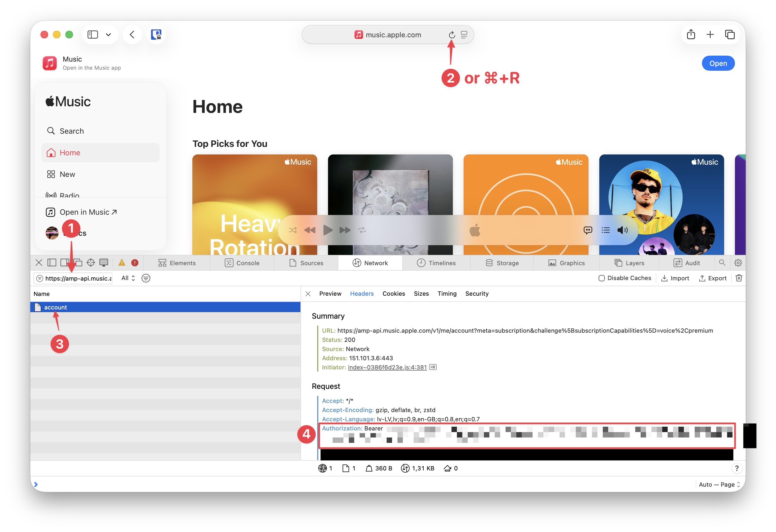Toggle group media requests filter icon
Image resolution: width=776 pixels, height=532 pixels.
coord(146,278)
